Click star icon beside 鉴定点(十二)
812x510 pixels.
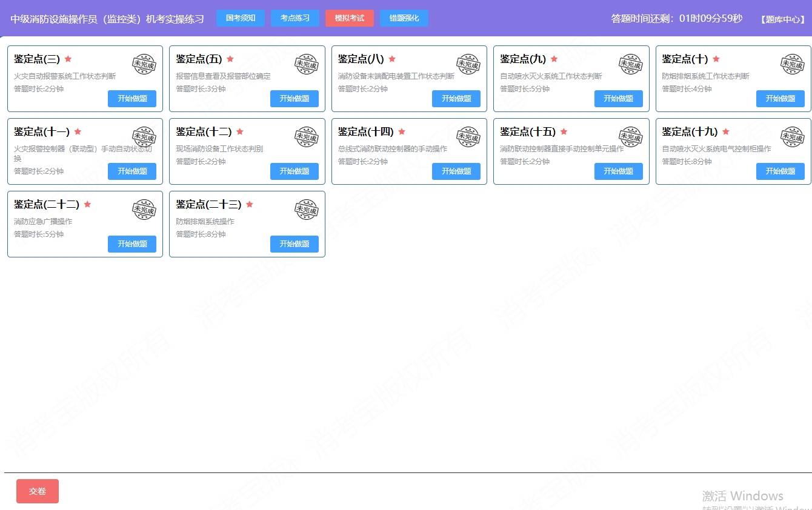click(x=240, y=131)
